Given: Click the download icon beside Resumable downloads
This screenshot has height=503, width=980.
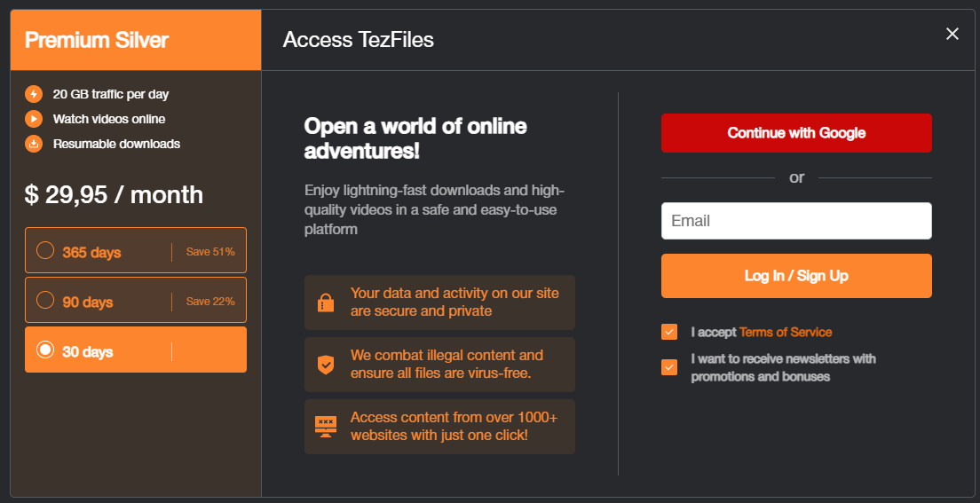Looking at the screenshot, I should pyautogui.click(x=34, y=144).
